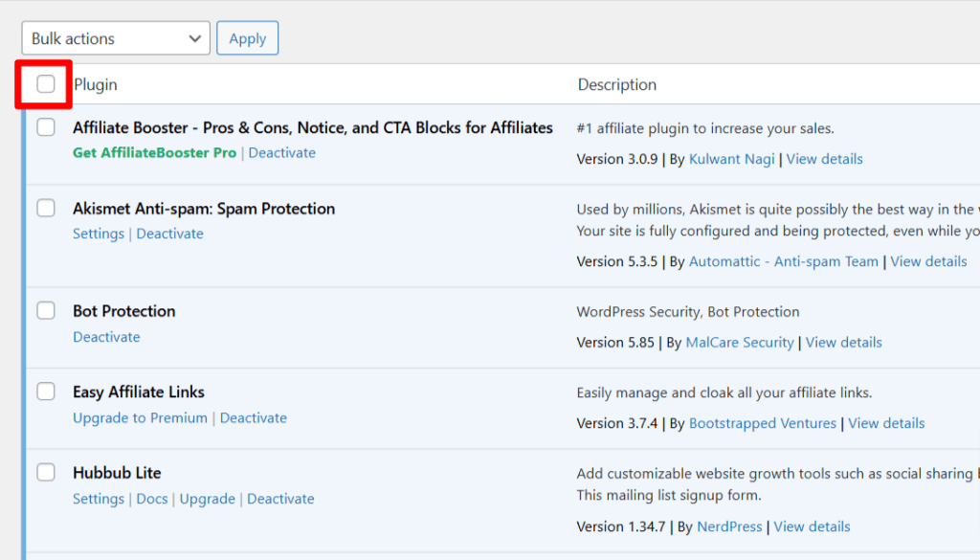The image size is (980, 560).
Task: Click 'WordPress Security, Bot Protection' description
Action: (687, 312)
